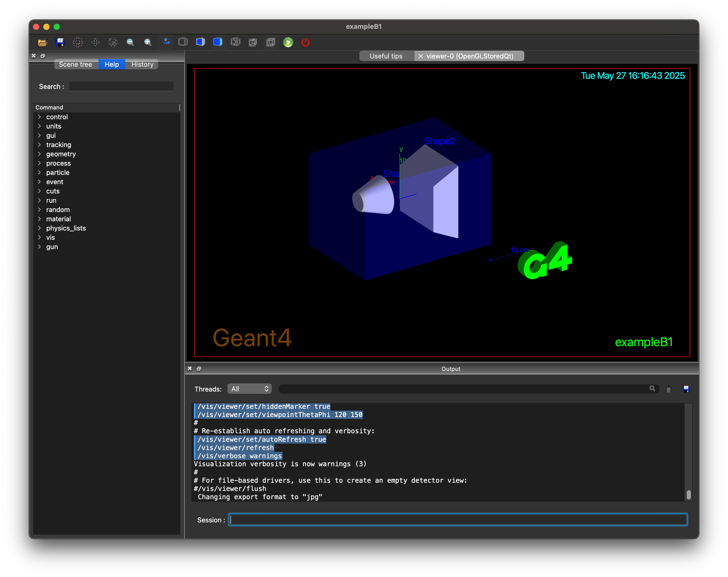Toggle orthographic projection cube icon
Viewport: 728px width, 577px height.
270,42
